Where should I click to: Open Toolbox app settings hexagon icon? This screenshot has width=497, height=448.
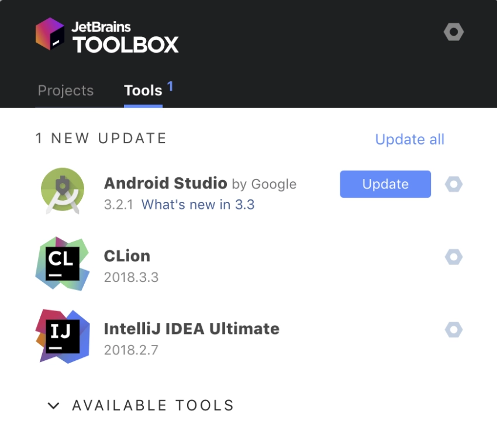[454, 32]
